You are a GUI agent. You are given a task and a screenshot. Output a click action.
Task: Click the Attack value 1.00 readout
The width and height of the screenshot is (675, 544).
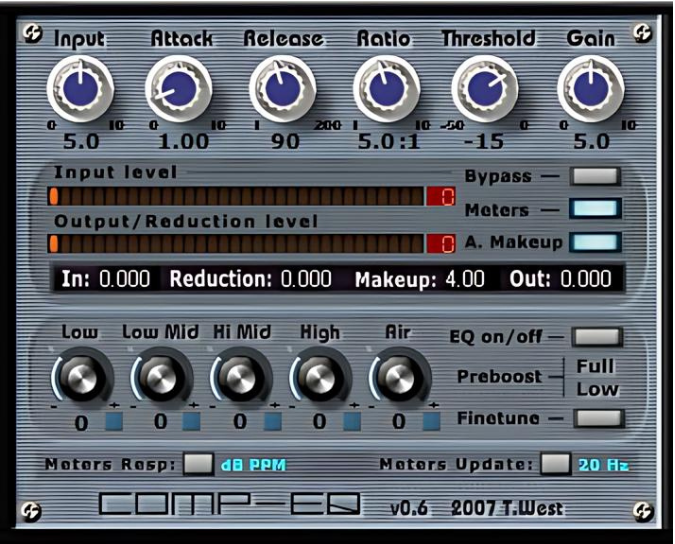[183, 142]
